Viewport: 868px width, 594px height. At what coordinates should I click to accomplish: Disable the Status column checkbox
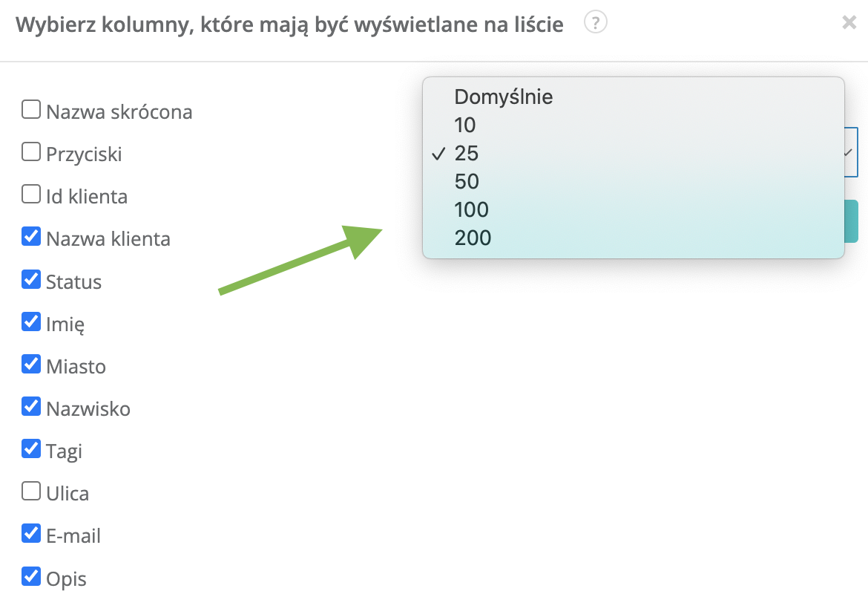click(x=31, y=280)
